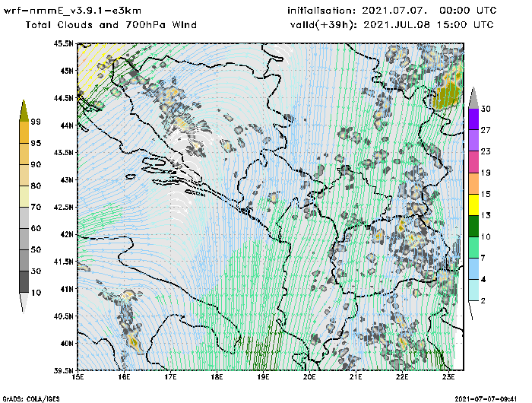Select the 95 value on cloud legend

pyautogui.click(x=36, y=143)
